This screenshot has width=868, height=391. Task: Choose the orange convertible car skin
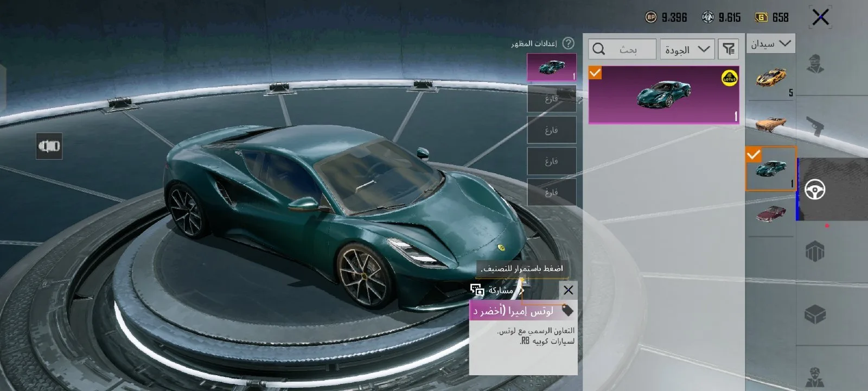[x=771, y=123]
